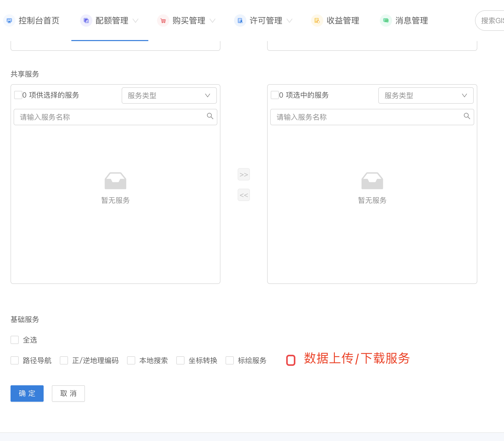
Task: Go to 消息管理 menu item
Action: point(411,21)
